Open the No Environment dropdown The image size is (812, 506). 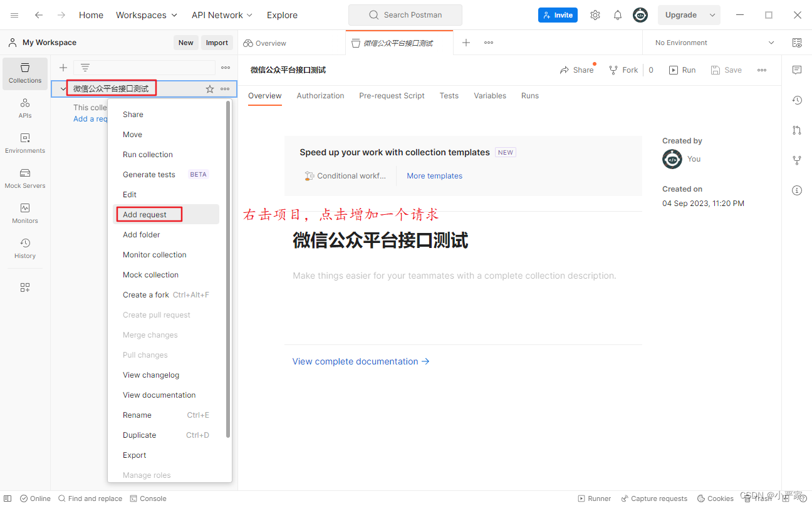(x=714, y=43)
